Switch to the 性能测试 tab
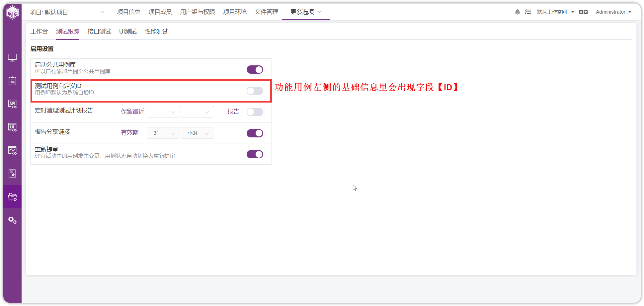 tap(157, 32)
